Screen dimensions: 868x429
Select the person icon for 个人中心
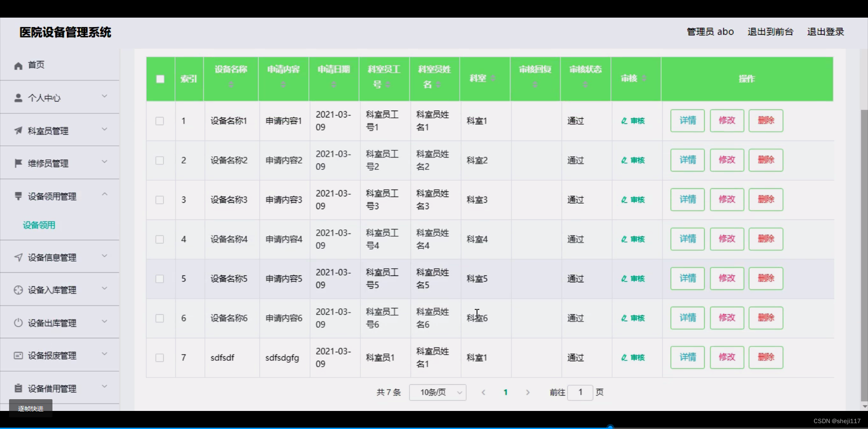pos(19,97)
